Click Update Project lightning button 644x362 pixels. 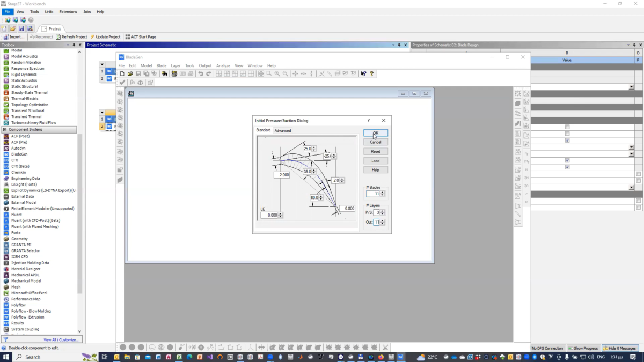click(105, 37)
